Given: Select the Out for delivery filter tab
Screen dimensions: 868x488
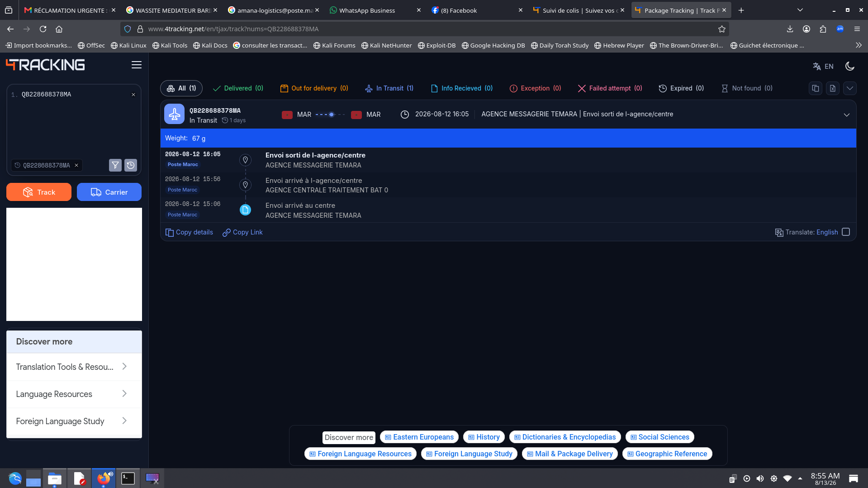Looking at the screenshot, I should [x=314, y=88].
